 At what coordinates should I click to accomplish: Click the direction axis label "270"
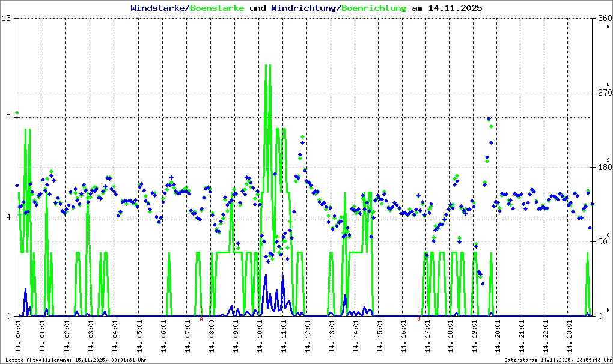click(x=605, y=93)
